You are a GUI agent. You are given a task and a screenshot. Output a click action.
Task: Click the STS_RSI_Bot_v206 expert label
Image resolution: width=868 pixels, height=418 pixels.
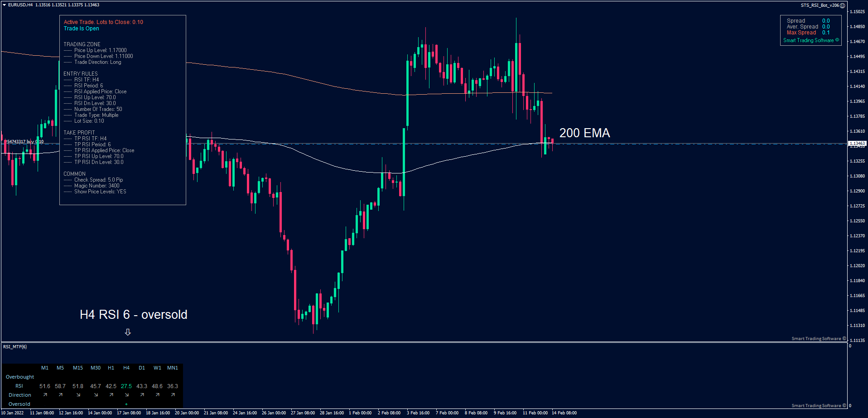(x=820, y=5)
